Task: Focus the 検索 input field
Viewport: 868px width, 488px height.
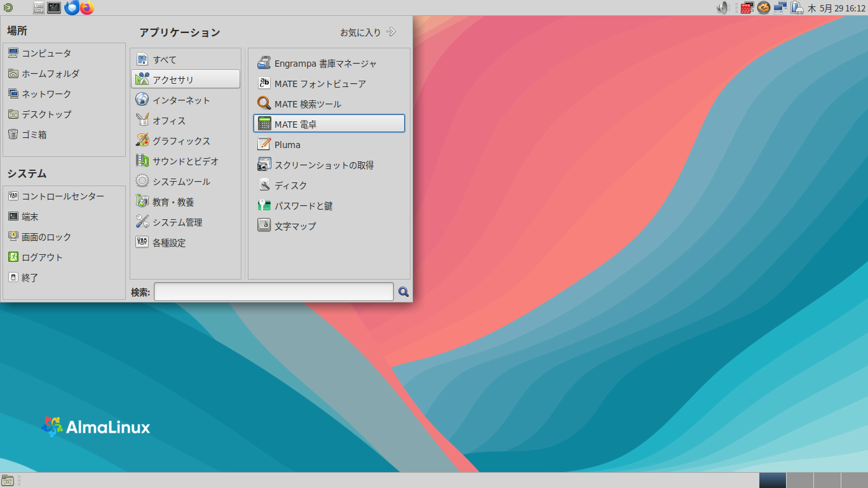Action: coord(274,292)
